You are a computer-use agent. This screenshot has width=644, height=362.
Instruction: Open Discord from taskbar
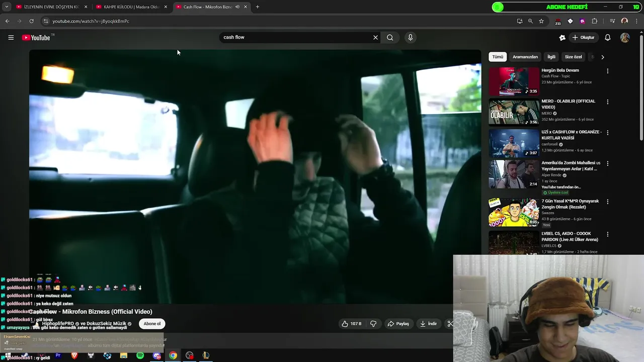[156, 355]
